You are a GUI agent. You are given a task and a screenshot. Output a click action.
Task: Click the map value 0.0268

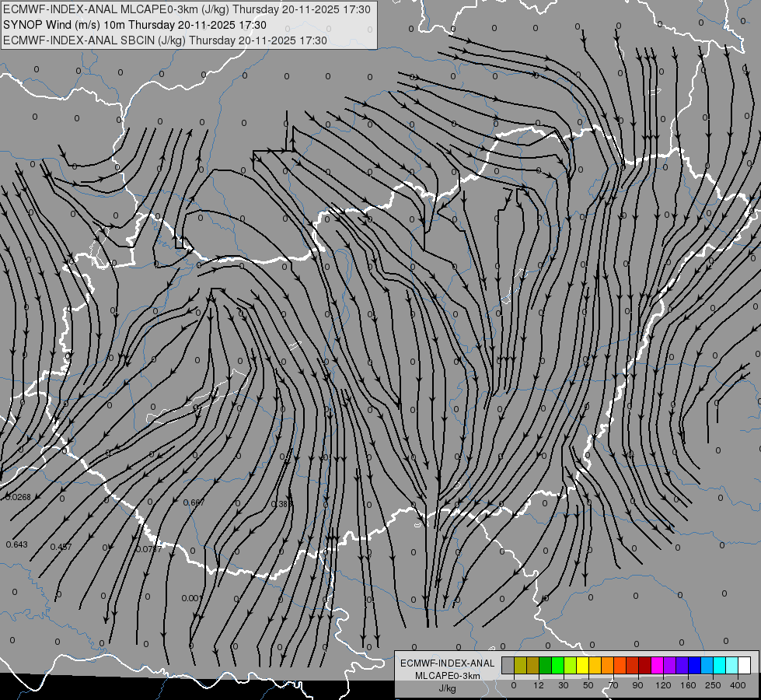coord(18,497)
